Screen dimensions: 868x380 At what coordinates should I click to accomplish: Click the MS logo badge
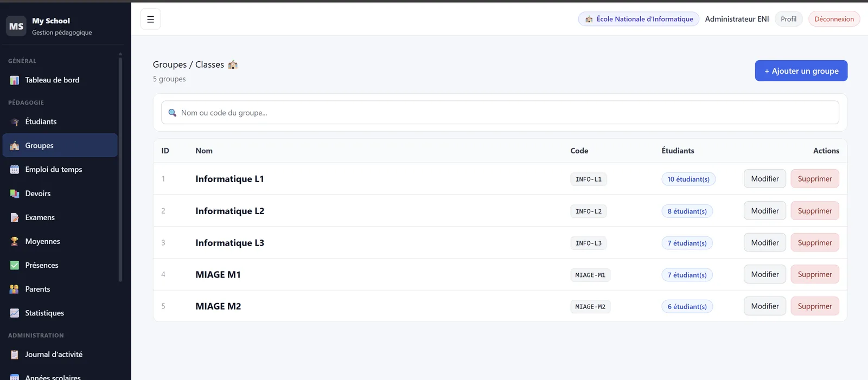(x=16, y=26)
